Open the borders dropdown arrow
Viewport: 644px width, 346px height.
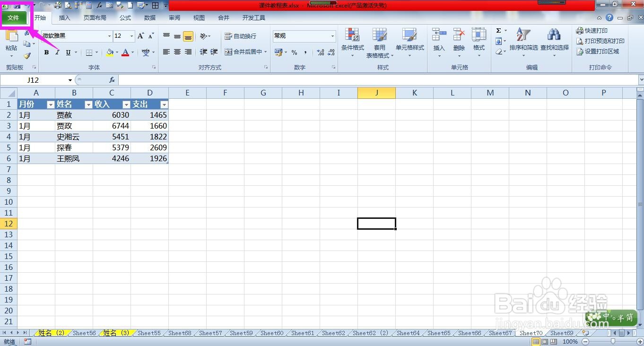click(x=97, y=52)
